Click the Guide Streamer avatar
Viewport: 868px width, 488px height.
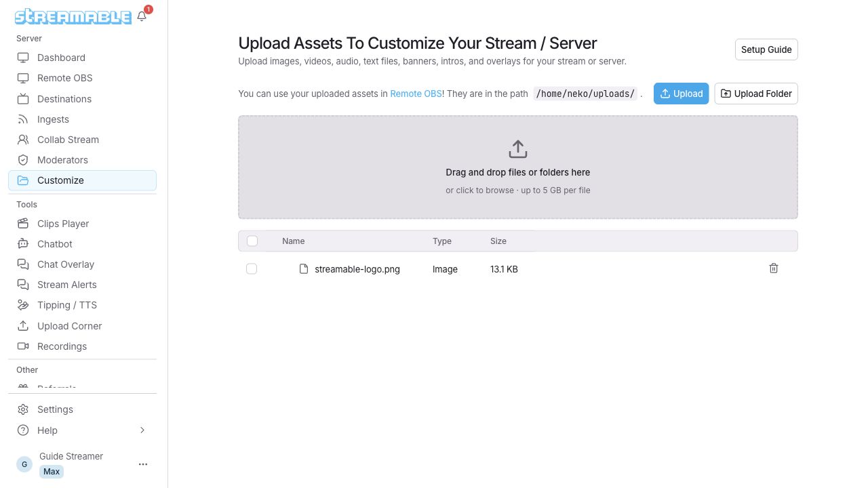point(24,464)
